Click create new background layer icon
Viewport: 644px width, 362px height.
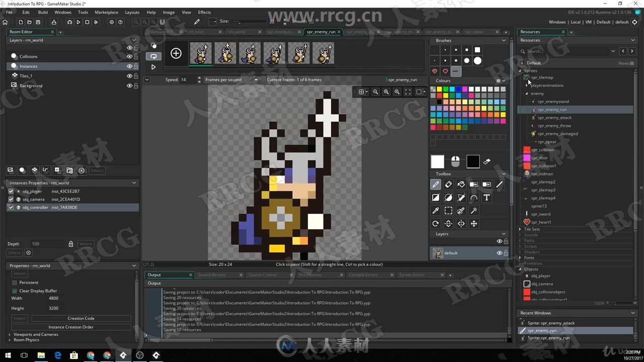click(10, 170)
